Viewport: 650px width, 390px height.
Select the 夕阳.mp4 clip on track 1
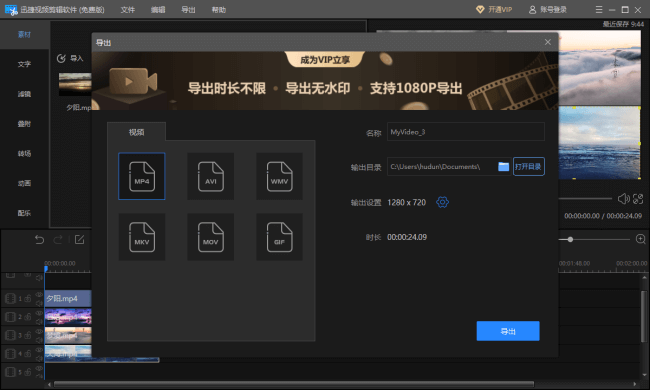coord(68,298)
